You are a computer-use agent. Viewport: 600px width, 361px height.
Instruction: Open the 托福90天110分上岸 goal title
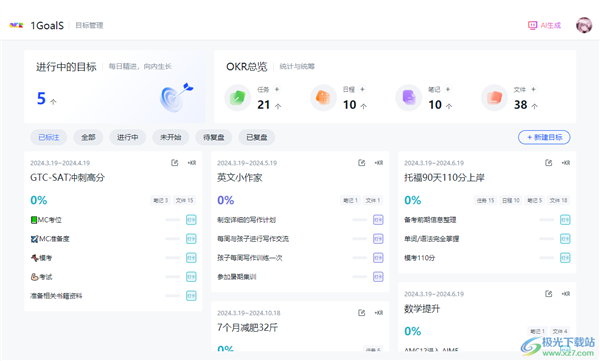tap(444, 178)
